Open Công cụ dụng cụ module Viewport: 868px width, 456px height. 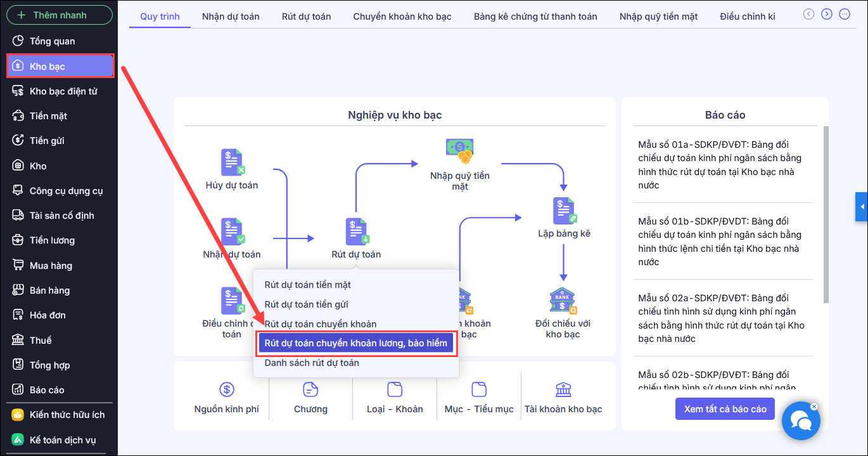60,191
